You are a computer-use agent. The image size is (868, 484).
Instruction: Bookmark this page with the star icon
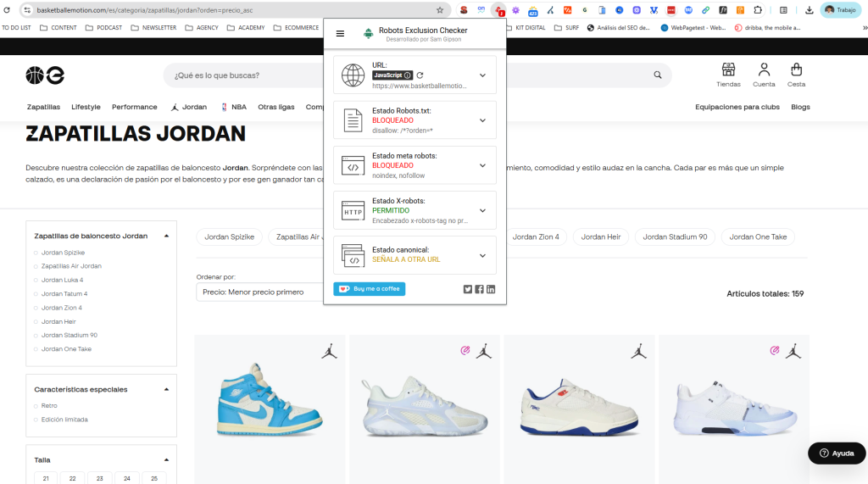click(440, 10)
